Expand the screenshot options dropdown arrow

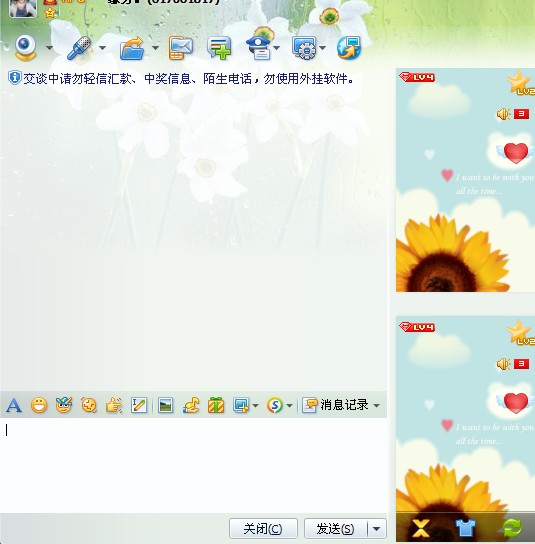pos(256,405)
